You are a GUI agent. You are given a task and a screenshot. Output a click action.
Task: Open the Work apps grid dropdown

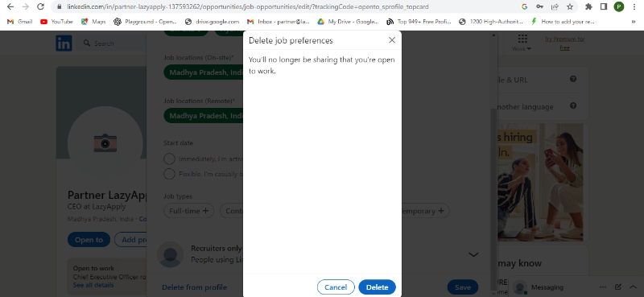point(522,43)
